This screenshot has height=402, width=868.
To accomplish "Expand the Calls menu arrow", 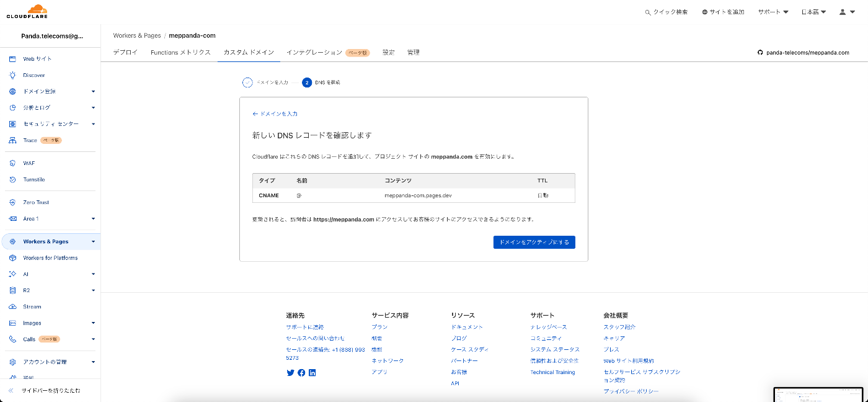I will [93, 339].
